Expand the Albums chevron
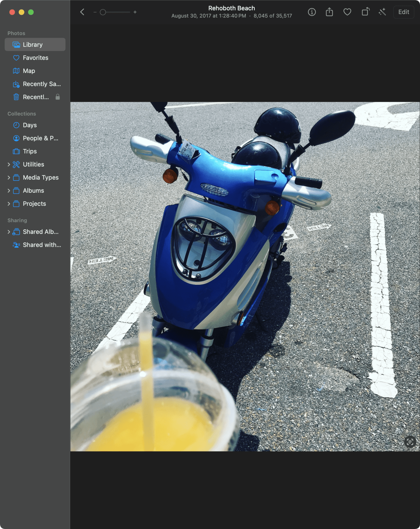Viewport: 420px width, 529px height. [x=9, y=191]
